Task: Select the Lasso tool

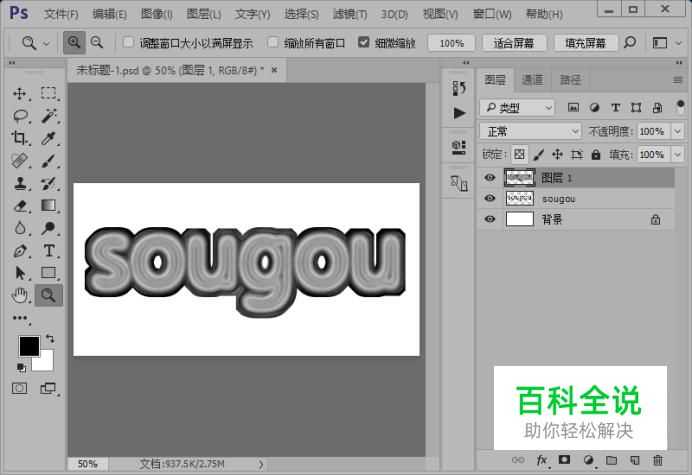Action: point(20,116)
